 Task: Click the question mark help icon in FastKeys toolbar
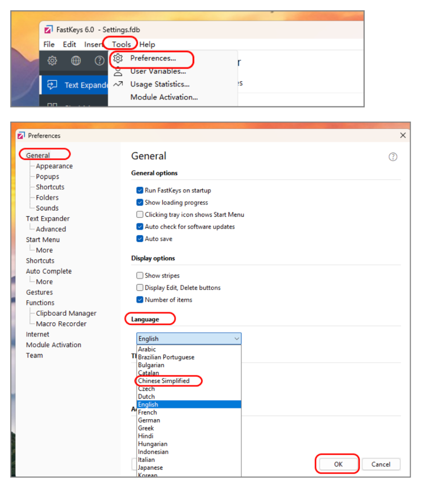click(99, 60)
